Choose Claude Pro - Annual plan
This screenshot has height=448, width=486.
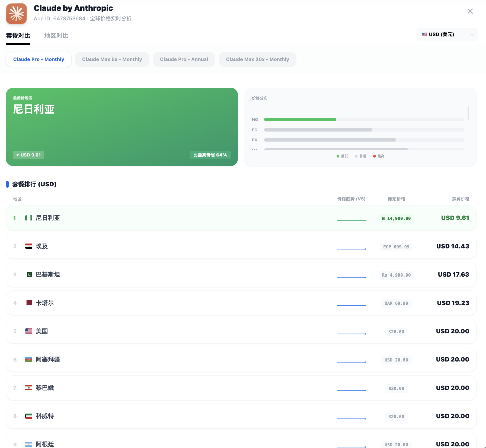click(184, 59)
